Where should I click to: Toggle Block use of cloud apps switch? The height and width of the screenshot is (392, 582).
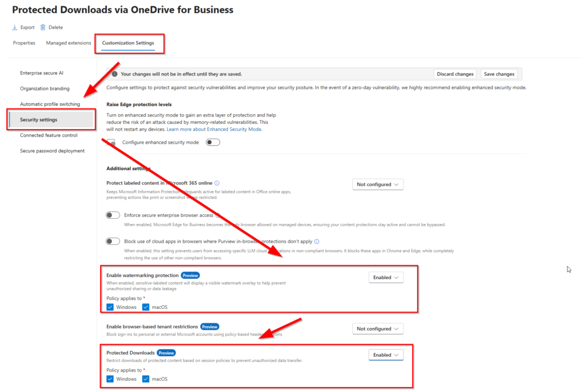click(113, 241)
